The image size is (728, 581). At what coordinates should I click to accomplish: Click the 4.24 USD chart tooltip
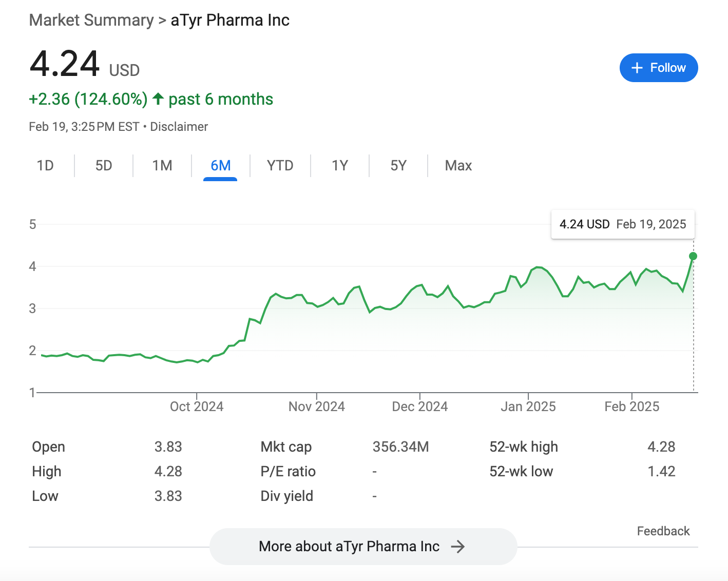pos(622,224)
